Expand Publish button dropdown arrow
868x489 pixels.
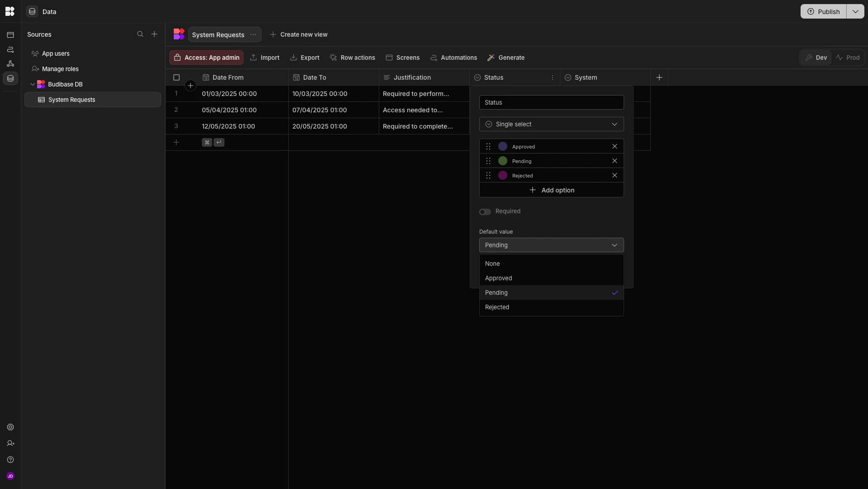point(855,11)
